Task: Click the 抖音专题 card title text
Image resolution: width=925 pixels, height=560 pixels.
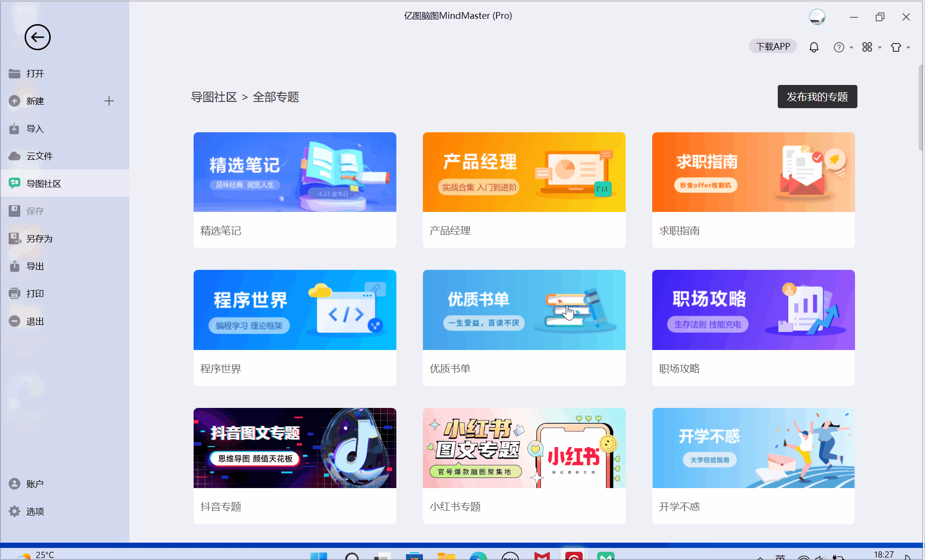Action: pyautogui.click(x=221, y=507)
